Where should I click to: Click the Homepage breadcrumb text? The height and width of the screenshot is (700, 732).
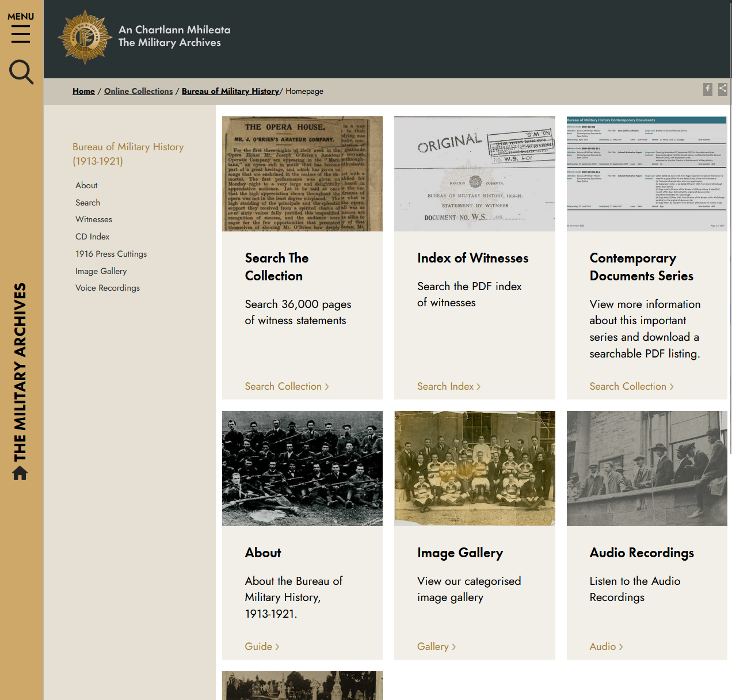[x=304, y=91]
